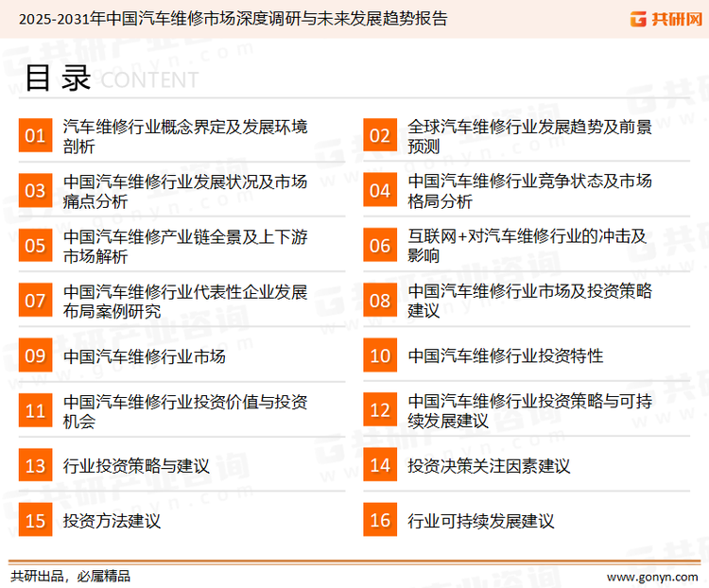Select chapter title 中国汽车维修行业投资价值与投资机会
This screenshot has width=709, height=588.
(185, 411)
